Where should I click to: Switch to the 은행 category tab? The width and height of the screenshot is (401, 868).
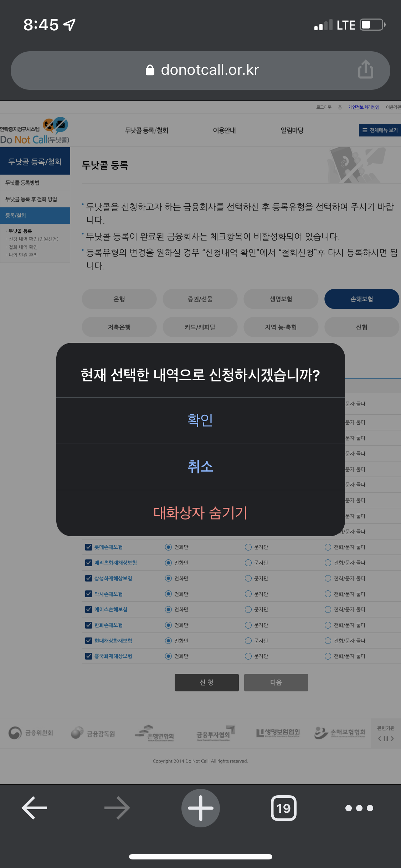point(119,299)
